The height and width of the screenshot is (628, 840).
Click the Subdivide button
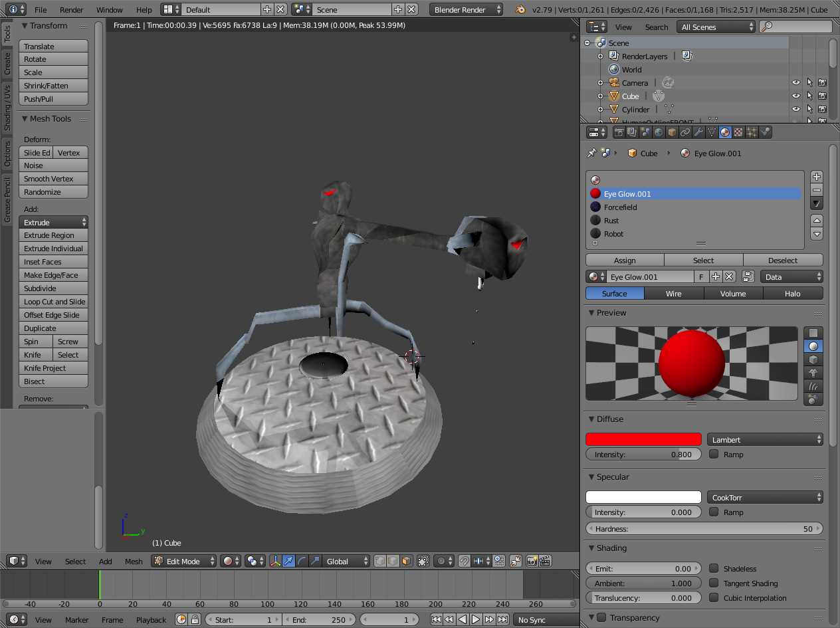(x=53, y=288)
